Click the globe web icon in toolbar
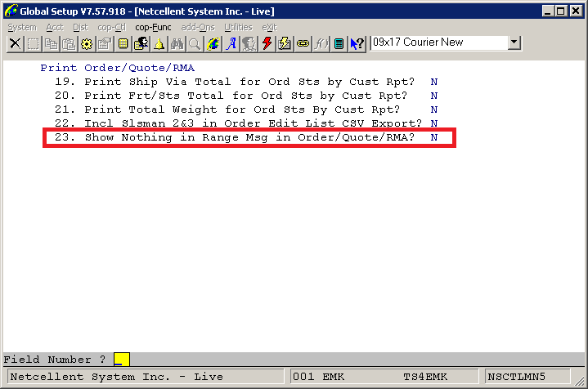 (213, 43)
